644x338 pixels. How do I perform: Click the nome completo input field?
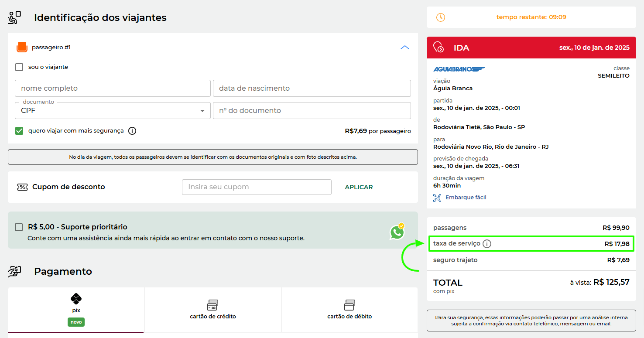[x=112, y=88]
